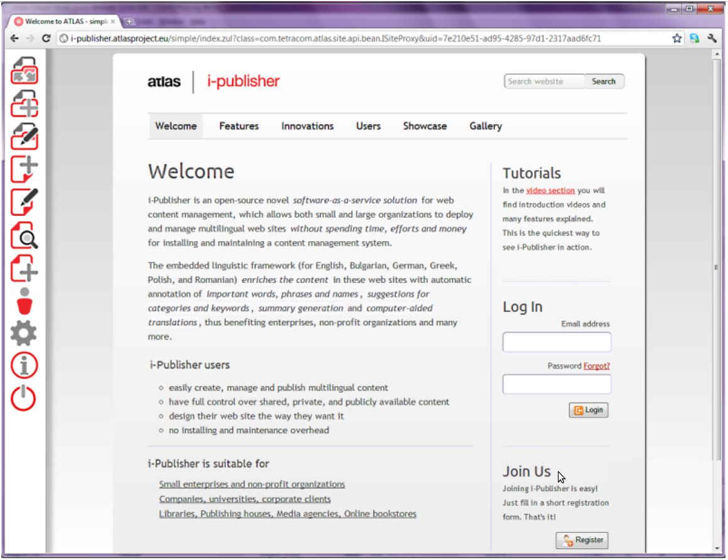Click the info circle sidebar icon

24,365
